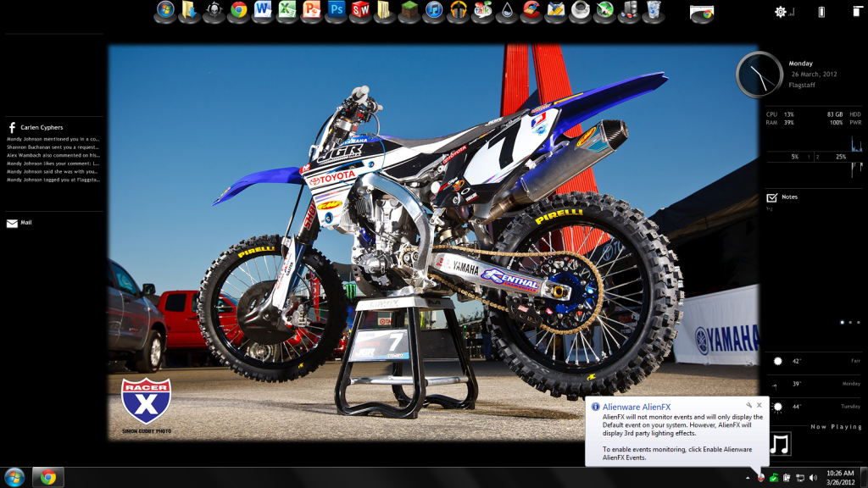868x488 pixels.
Task: Launch the Alienware alien head dock icon
Action: pos(214,10)
